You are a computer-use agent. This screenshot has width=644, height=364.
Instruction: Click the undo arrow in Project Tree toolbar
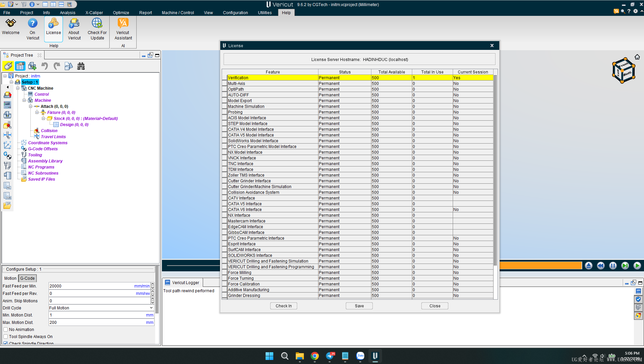[45, 66]
